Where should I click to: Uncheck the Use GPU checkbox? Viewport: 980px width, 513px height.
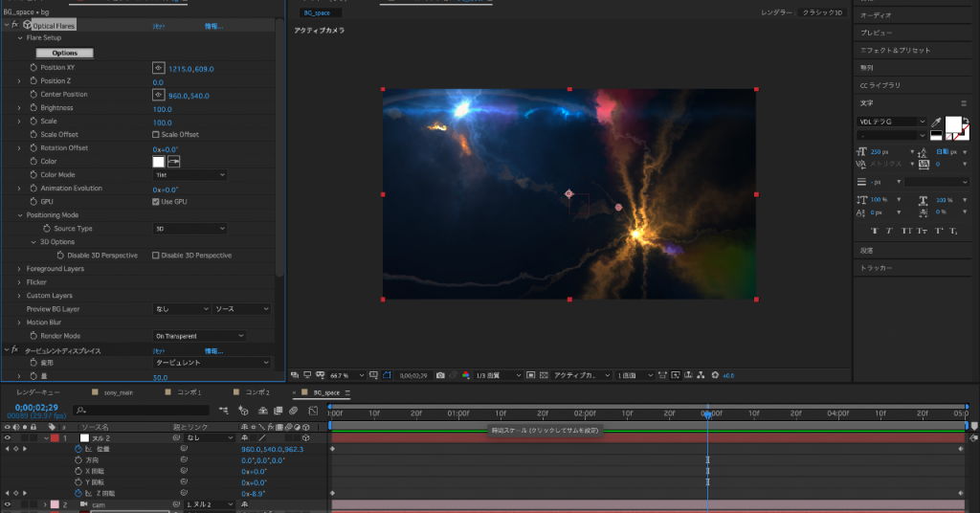[156, 201]
